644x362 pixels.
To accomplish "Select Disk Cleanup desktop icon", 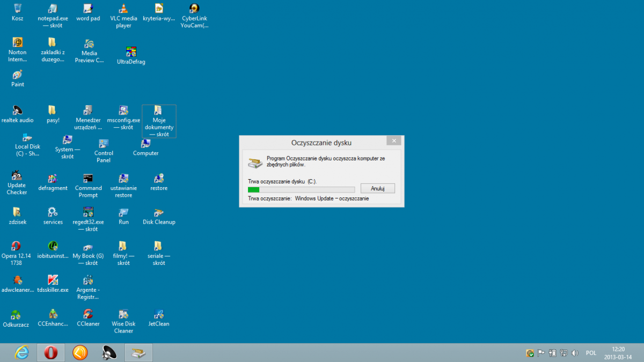I will (x=159, y=212).
